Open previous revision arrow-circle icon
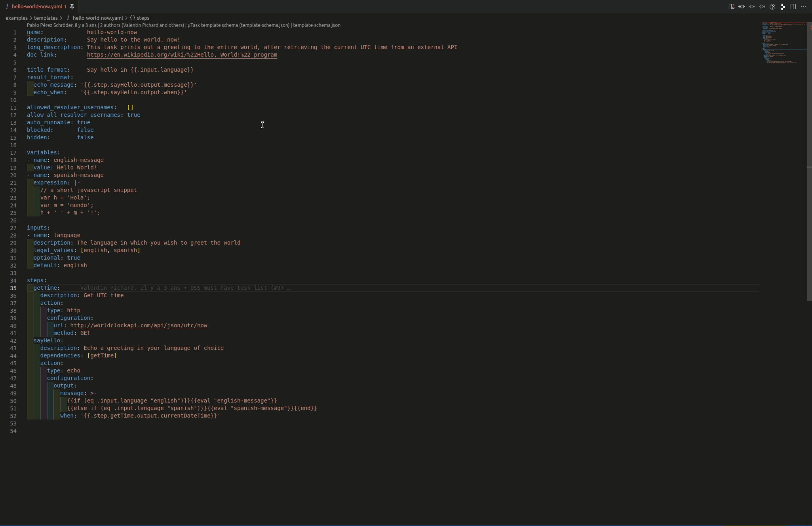 (x=742, y=7)
